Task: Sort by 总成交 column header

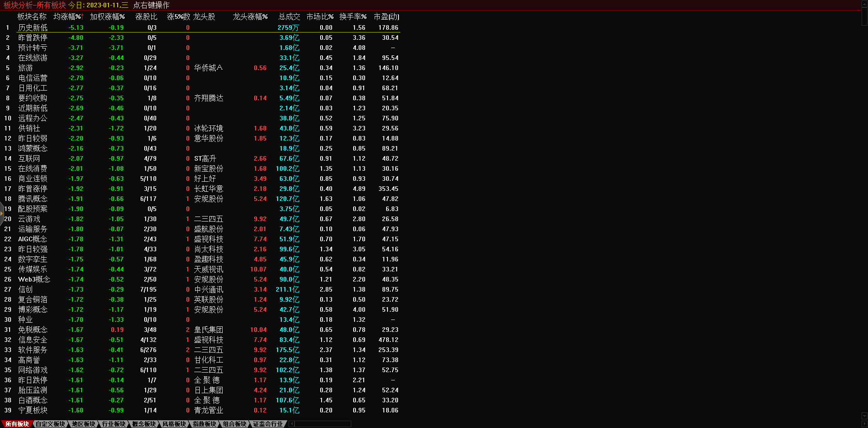Action: 289,16
